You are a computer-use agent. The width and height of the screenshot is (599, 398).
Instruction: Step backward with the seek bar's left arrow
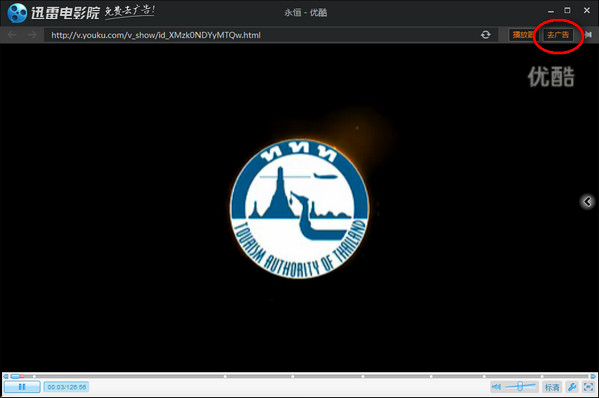coord(6,376)
